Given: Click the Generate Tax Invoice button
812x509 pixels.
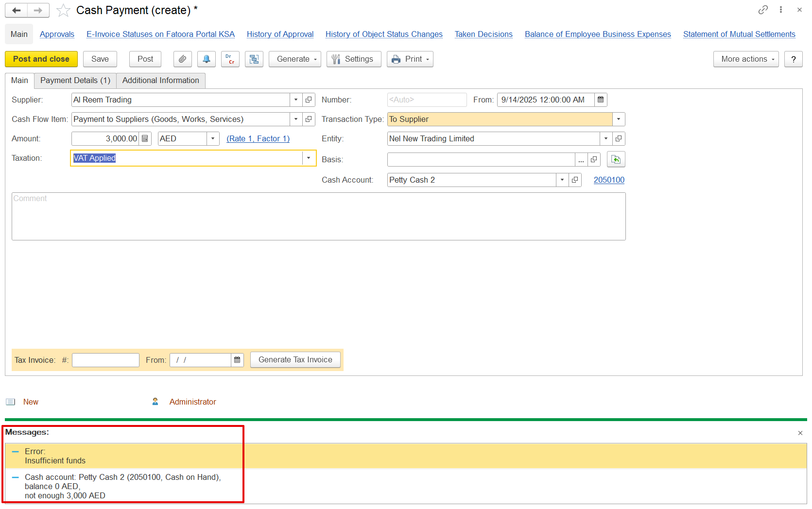Looking at the screenshot, I should [295, 360].
